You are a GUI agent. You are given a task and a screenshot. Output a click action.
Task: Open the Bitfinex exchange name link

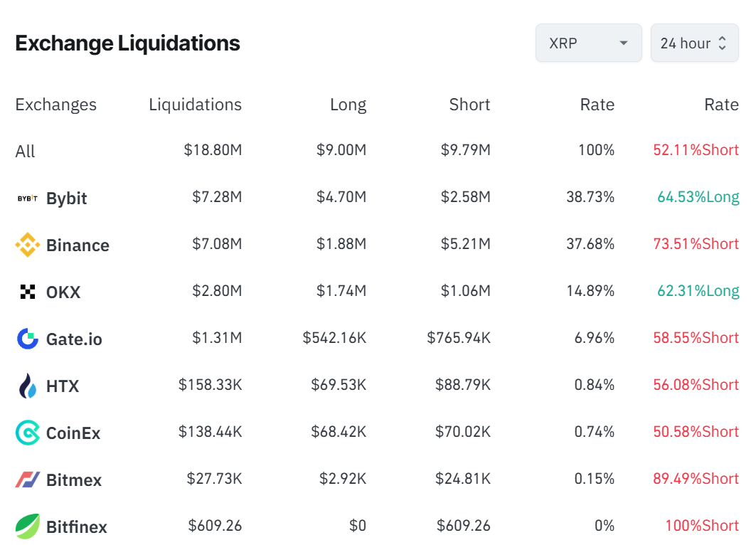(x=77, y=527)
